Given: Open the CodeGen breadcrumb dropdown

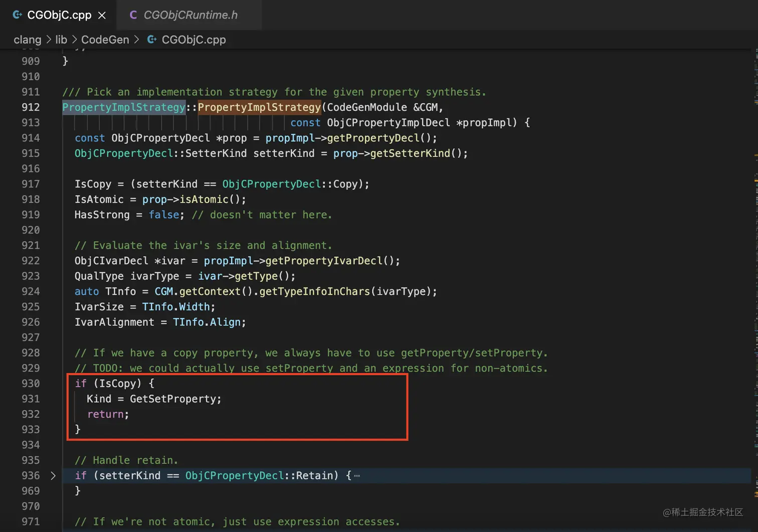Looking at the screenshot, I should click(105, 40).
